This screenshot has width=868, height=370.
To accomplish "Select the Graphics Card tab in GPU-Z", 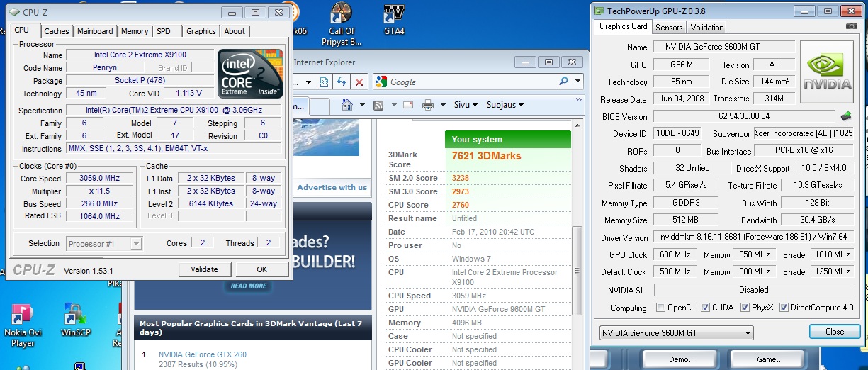I will point(624,26).
